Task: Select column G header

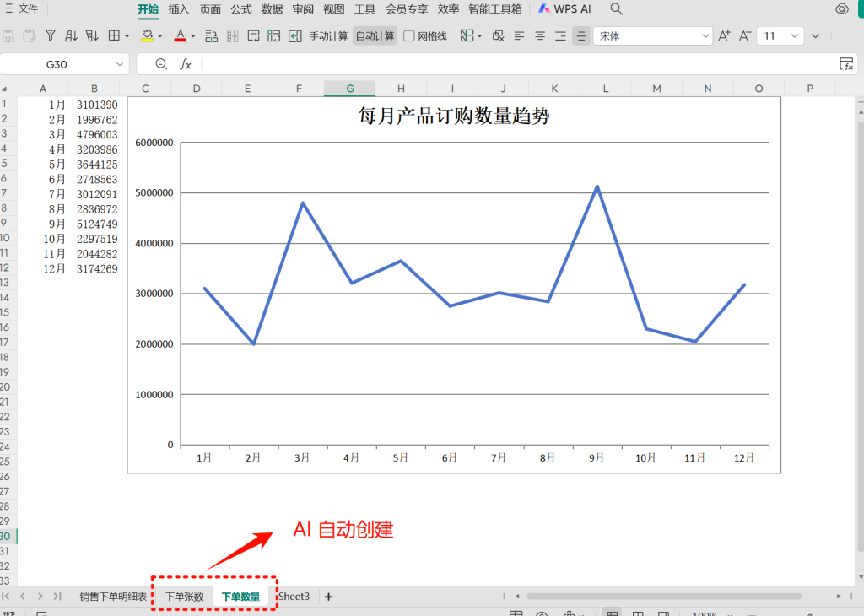Action: point(350,88)
